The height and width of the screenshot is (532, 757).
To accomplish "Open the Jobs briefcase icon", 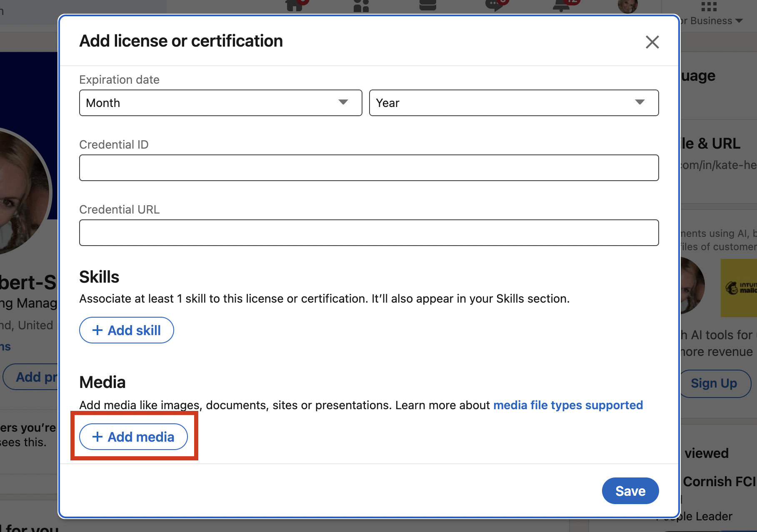I will (427, 5).
